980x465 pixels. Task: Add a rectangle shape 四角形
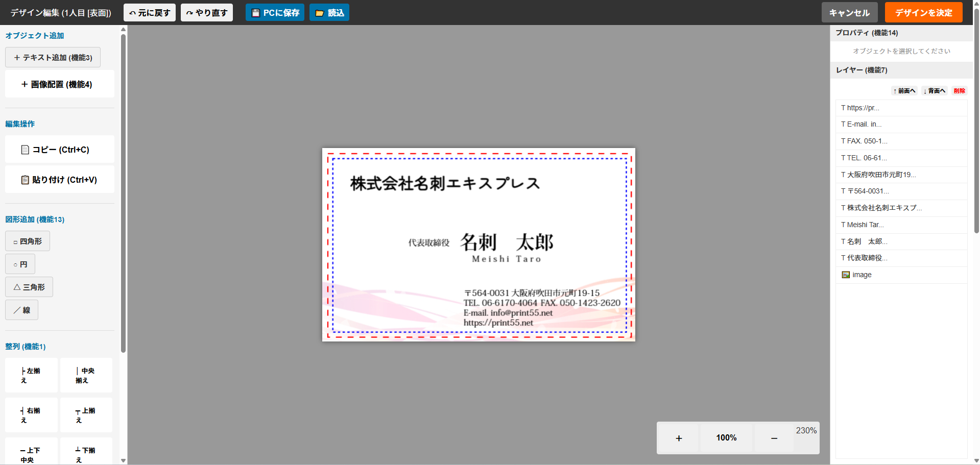28,241
